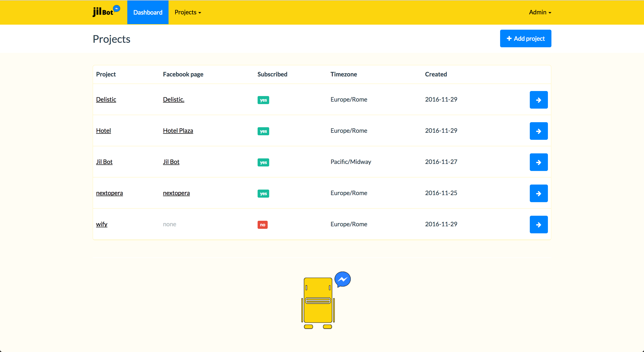Image resolution: width=644 pixels, height=352 pixels.
Task: Open the Jil Bot Facebook page link
Action: pyautogui.click(x=171, y=162)
